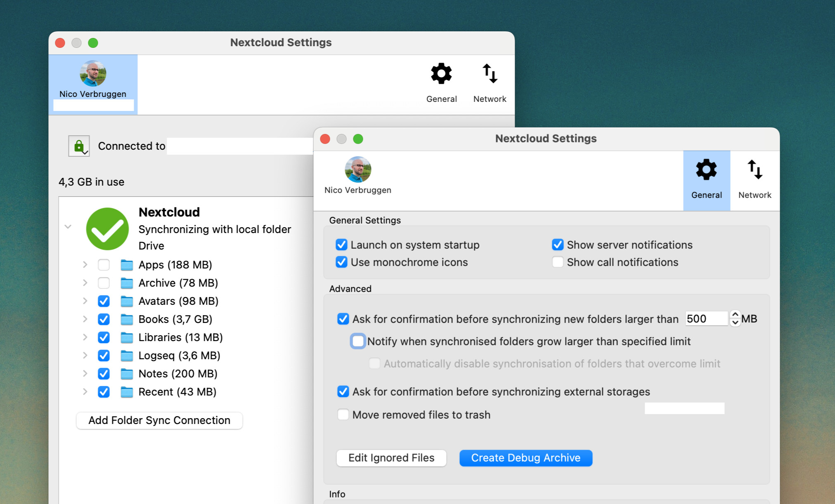This screenshot has height=504, width=835.
Task: Collapse the Nextcloud sync folder tree
Action: tap(68, 226)
